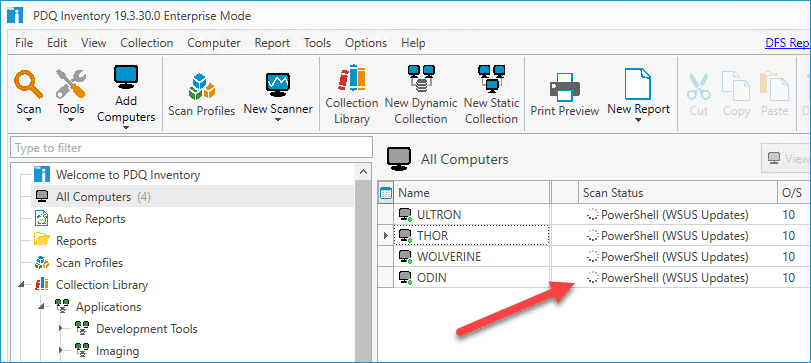Follow the DFS Rep link

point(787,43)
